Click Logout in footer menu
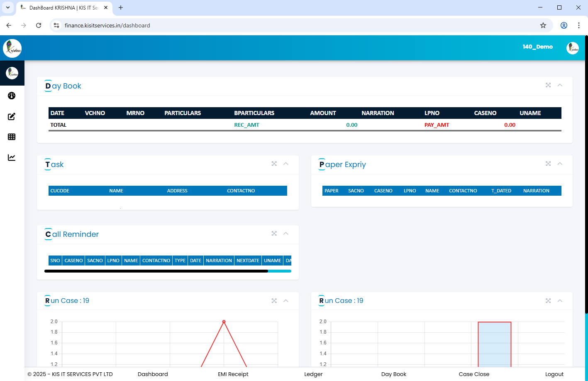588x381 pixels. [554, 374]
